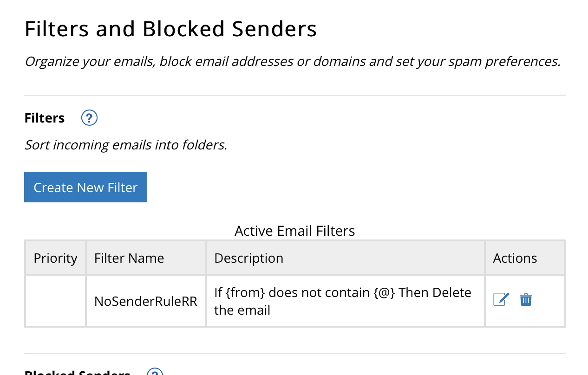Click the divider line above Filters heading

294,95
